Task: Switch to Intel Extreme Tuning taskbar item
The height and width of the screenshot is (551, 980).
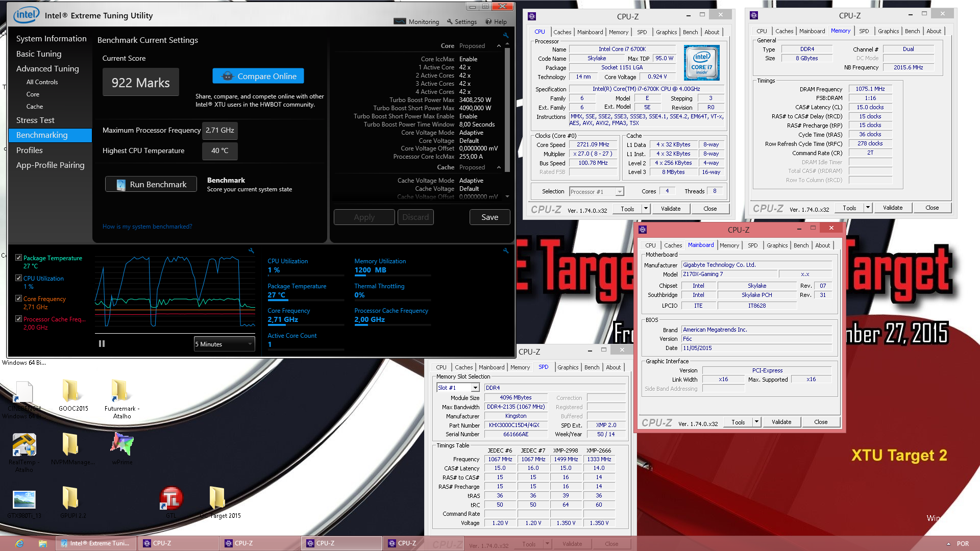Action: click(96, 543)
